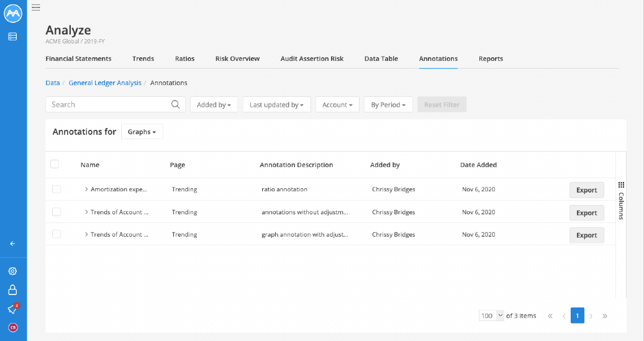Viewport: 644px width, 341px height.
Task: Click the MindBridge logo icon
Action: coord(13,13)
